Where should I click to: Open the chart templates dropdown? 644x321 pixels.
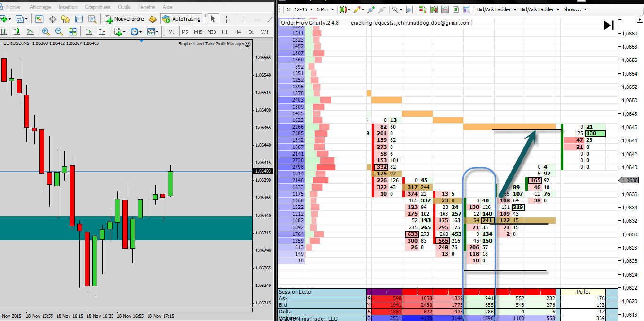coord(152,32)
